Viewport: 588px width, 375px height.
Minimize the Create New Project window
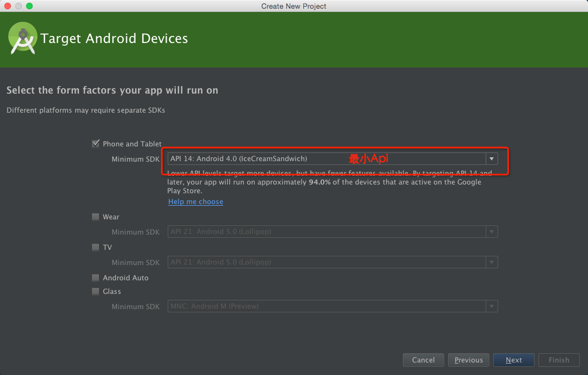(19, 6)
